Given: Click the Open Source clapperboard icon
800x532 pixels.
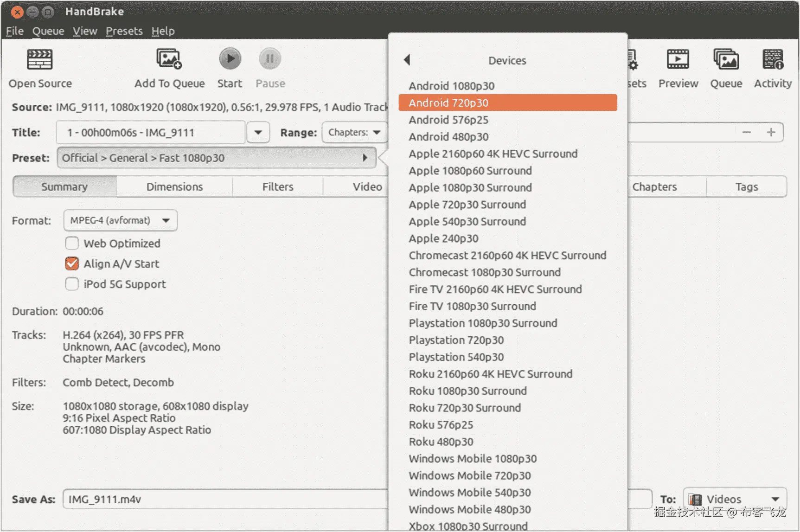Looking at the screenshot, I should [40, 59].
